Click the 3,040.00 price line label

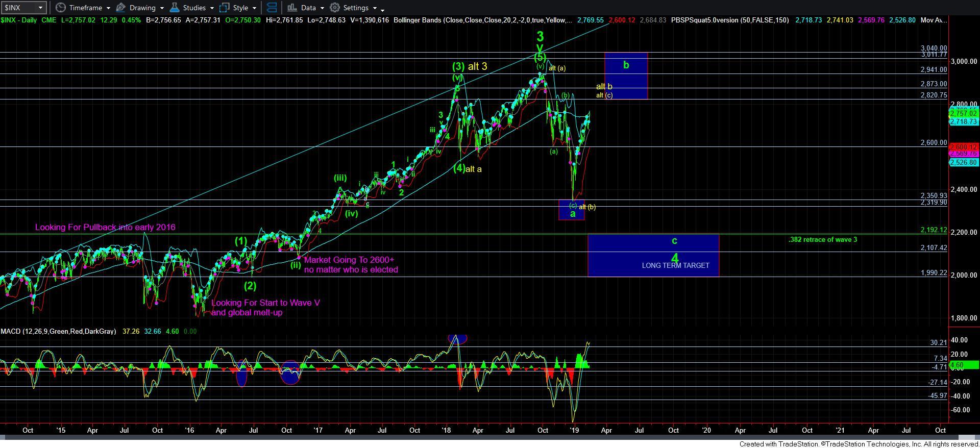[934, 48]
